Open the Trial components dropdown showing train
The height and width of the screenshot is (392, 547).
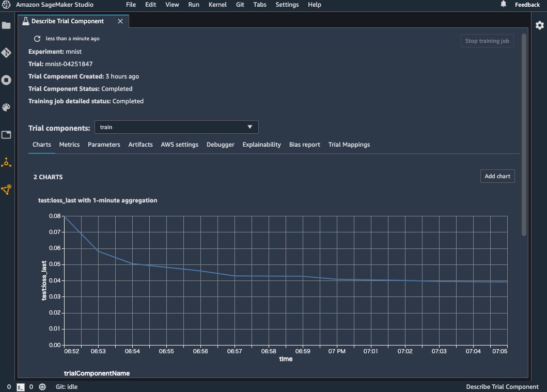pos(177,127)
